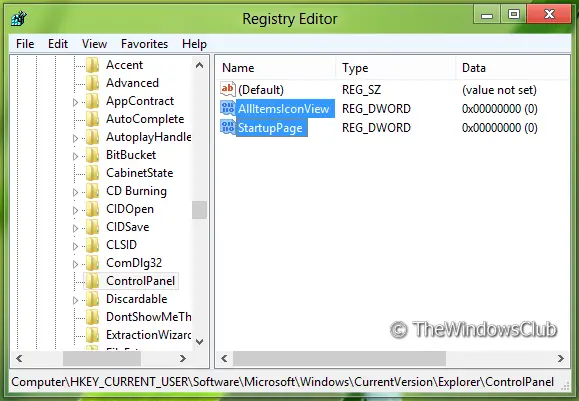Select the Discardable folder icon
Image resolution: width=579 pixels, height=401 pixels.
coord(92,299)
